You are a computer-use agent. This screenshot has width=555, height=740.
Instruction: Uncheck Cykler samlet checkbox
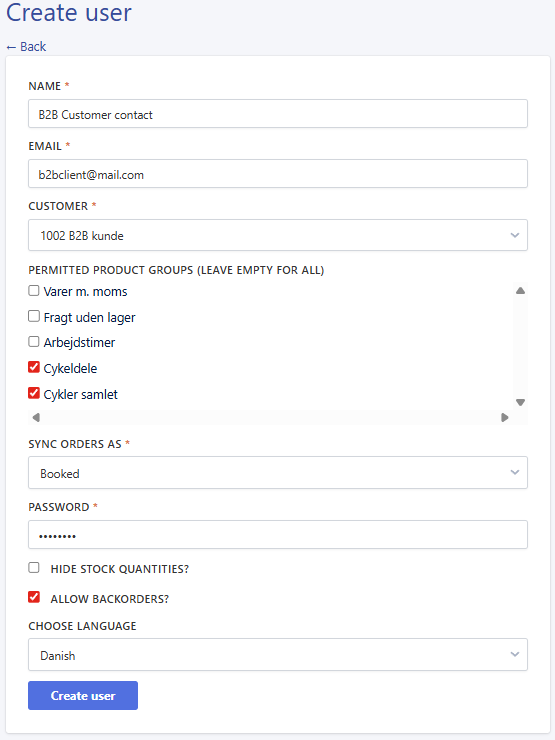point(34,393)
